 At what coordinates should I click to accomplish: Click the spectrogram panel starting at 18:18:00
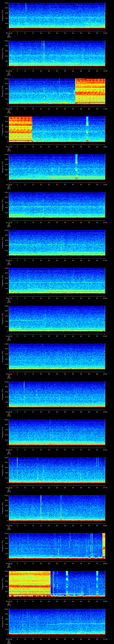click(57, 167)
